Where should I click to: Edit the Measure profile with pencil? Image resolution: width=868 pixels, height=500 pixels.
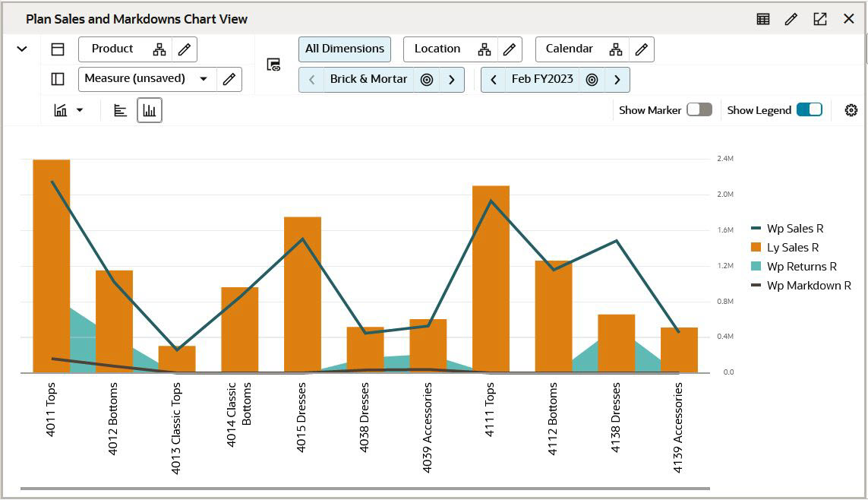point(229,79)
